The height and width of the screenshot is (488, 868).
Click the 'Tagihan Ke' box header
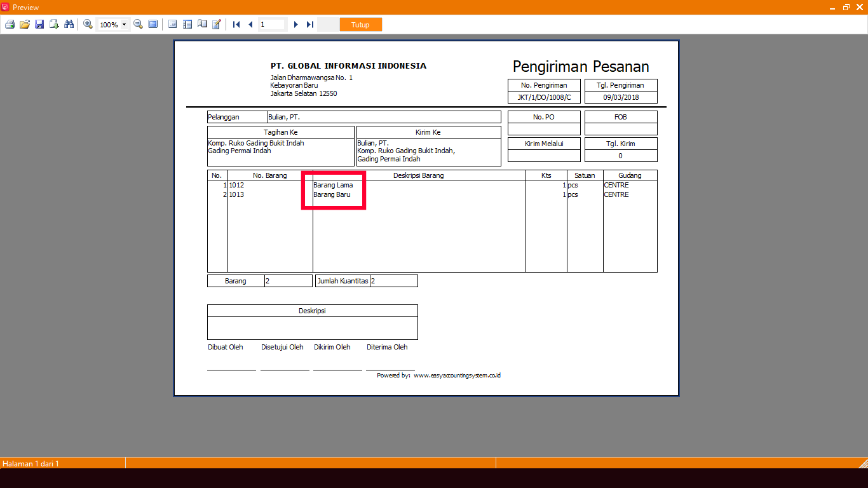(280, 132)
